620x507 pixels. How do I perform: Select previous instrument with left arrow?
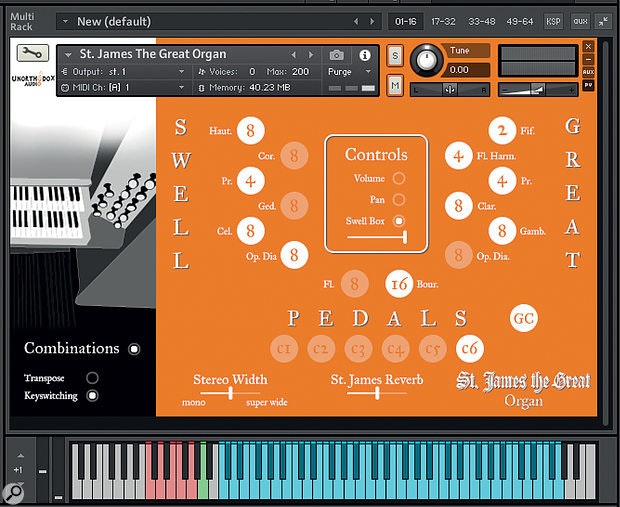tap(293, 55)
